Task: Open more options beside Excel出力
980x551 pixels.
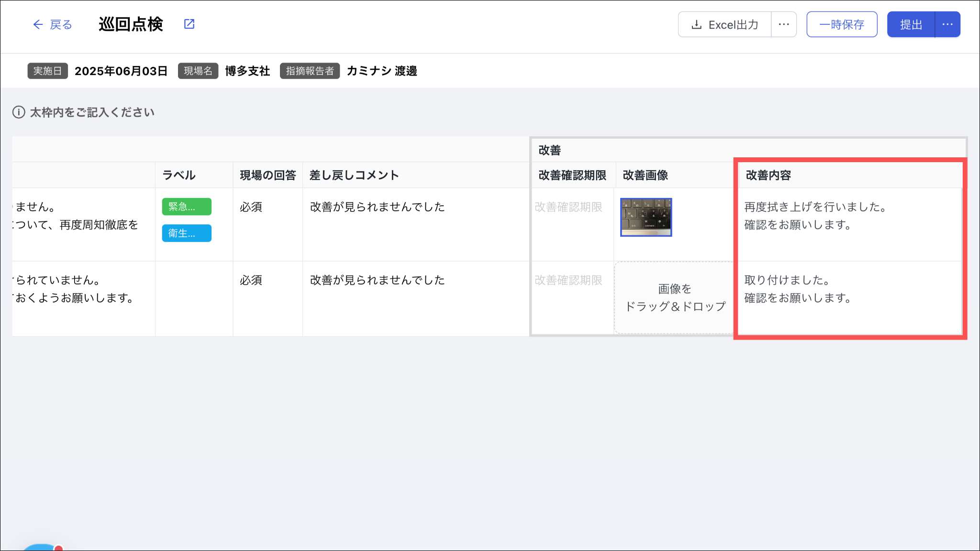Action: coord(784,24)
